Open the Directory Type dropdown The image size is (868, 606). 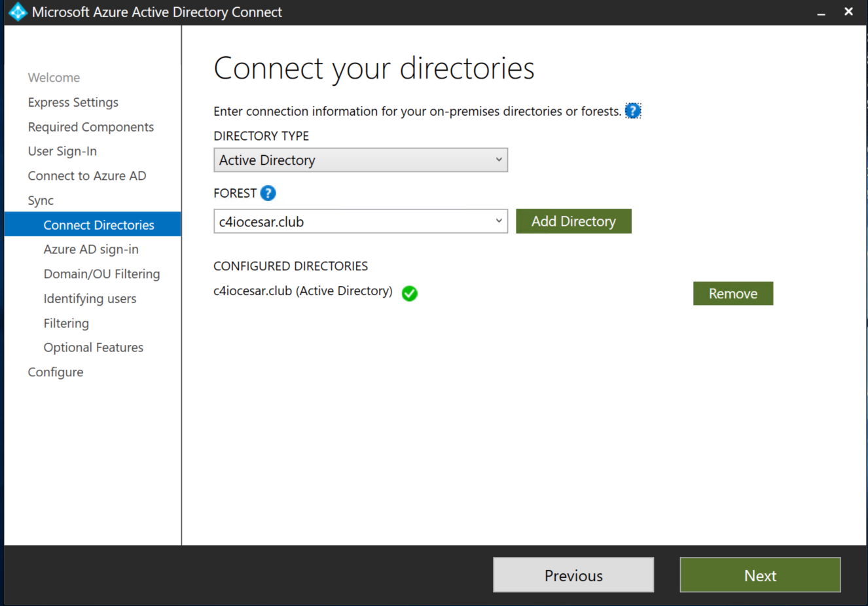pyautogui.click(x=361, y=160)
